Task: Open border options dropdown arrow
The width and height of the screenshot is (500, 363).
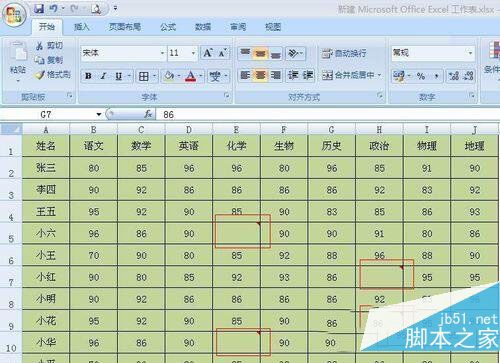Action: tap(154, 77)
